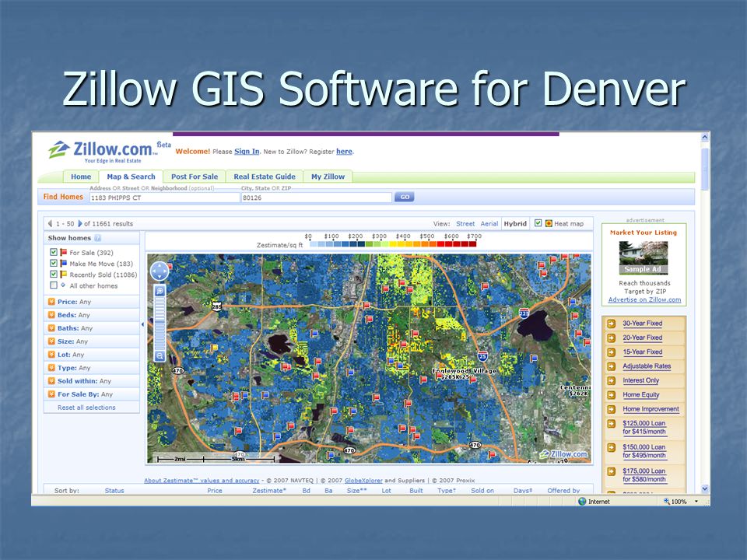Click arrow icon beside 20-Year Fixed
This screenshot has height=560, width=747.
612,338
